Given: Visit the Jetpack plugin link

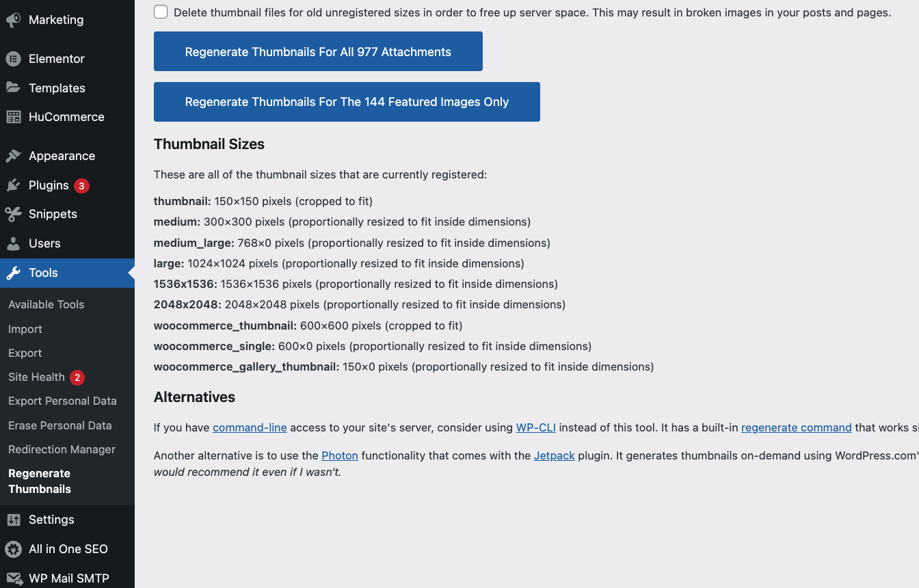Looking at the screenshot, I should [555, 455].
